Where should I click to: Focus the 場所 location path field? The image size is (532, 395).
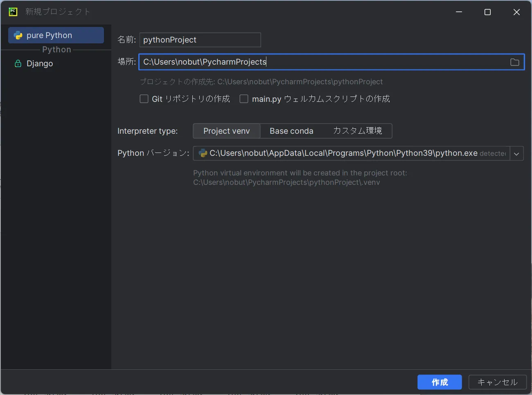click(331, 62)
